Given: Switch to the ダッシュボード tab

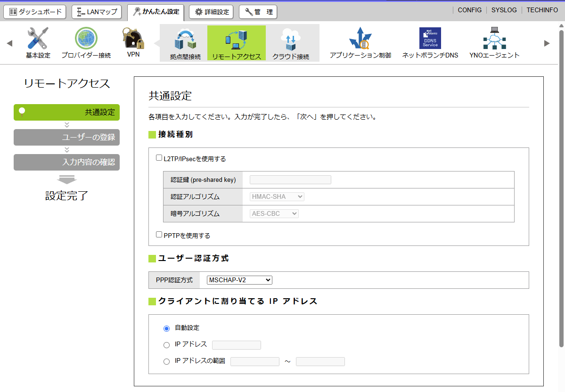Looking at the screenshot, I should 35,12.
